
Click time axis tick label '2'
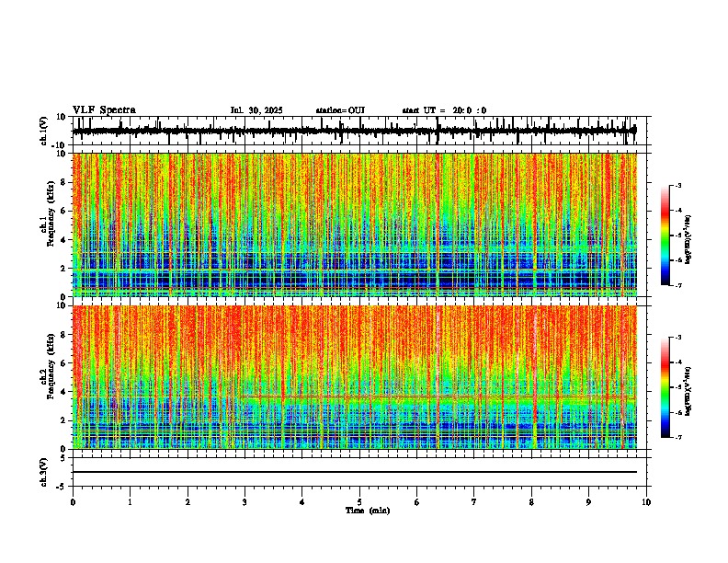point(188,502)
